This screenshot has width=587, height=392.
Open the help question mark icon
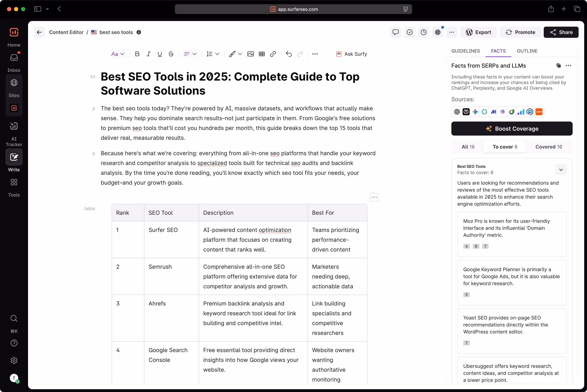tap(14, 343)
